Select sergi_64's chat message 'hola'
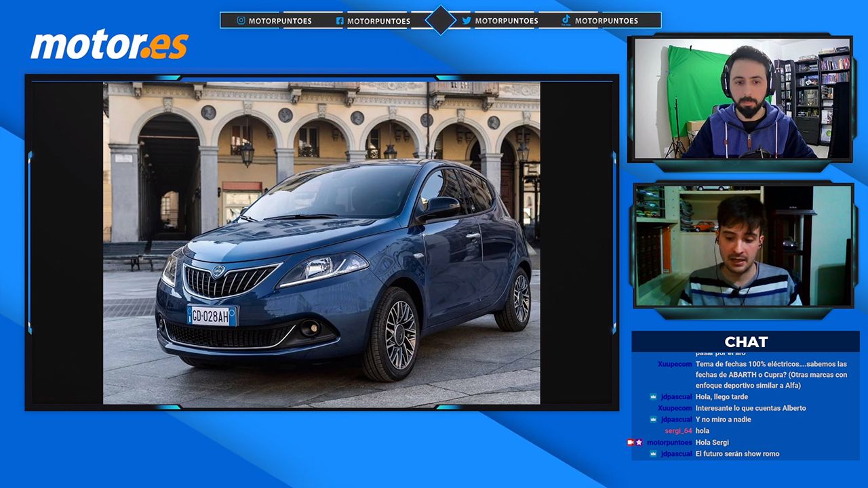The height and width of the screenshot is (488, 868). tap(703, 430)
